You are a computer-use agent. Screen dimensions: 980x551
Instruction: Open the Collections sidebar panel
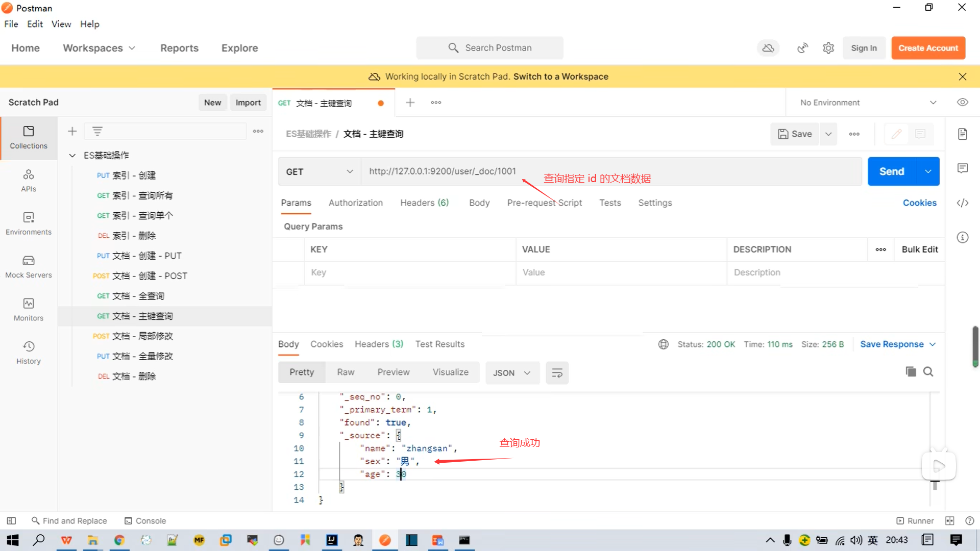29,137
